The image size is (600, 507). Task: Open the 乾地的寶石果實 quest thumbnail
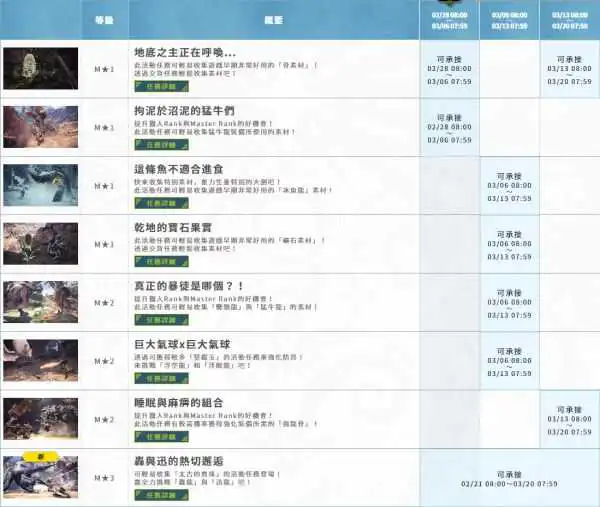coord(39,243)
